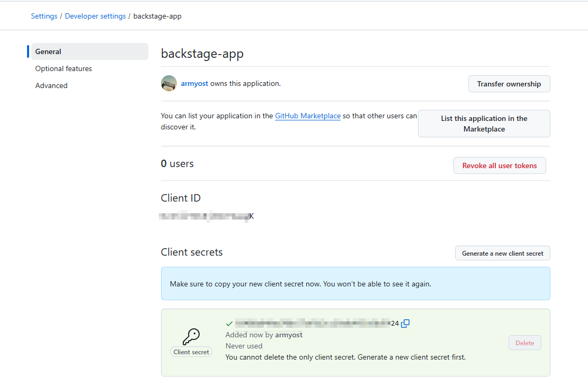
Task: Click the blurred client secret value
Action: pos(317,323)
